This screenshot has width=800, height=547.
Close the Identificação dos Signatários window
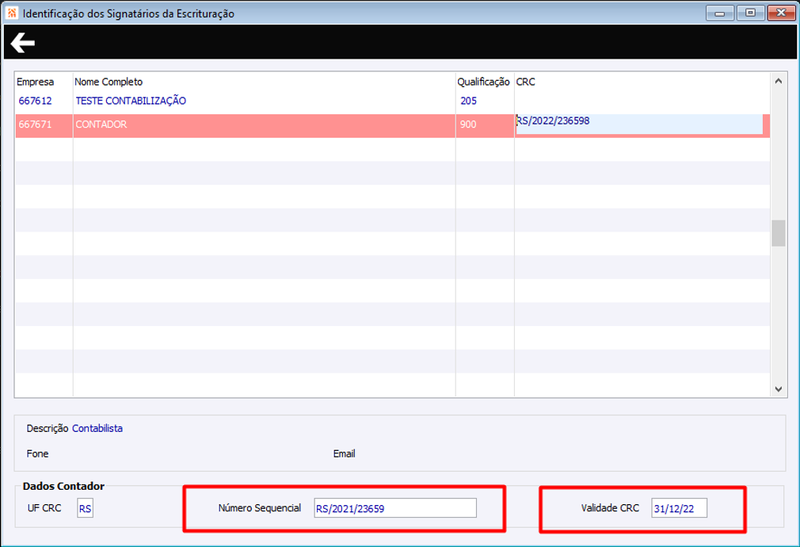[x=781, y=13]
